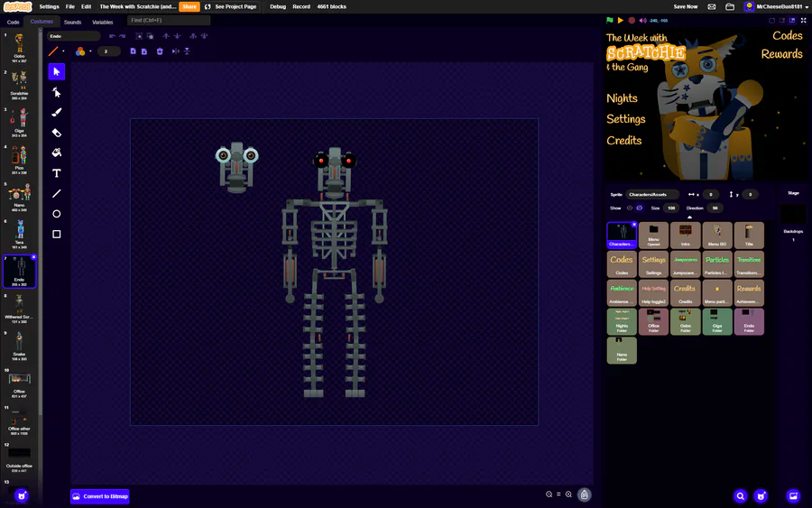Collapse the sprite info panel arrow
This screenshot has height=508, width=812.
click(689, 217)
